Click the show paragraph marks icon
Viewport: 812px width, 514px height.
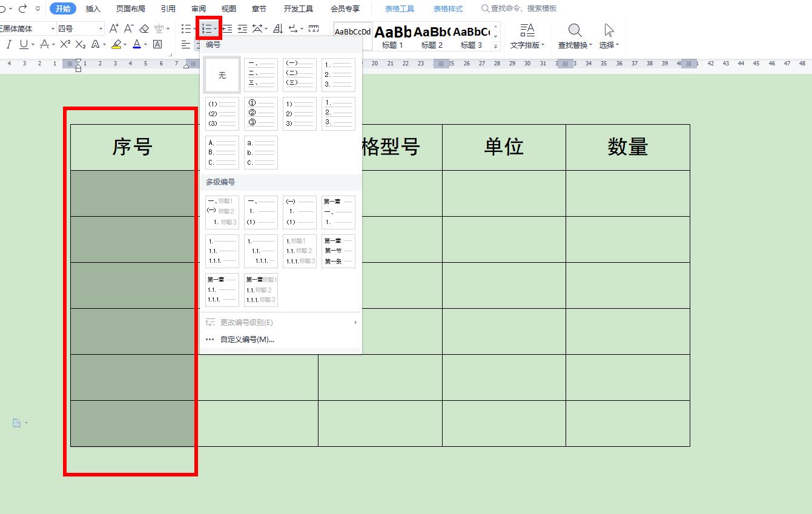(294, 28)
